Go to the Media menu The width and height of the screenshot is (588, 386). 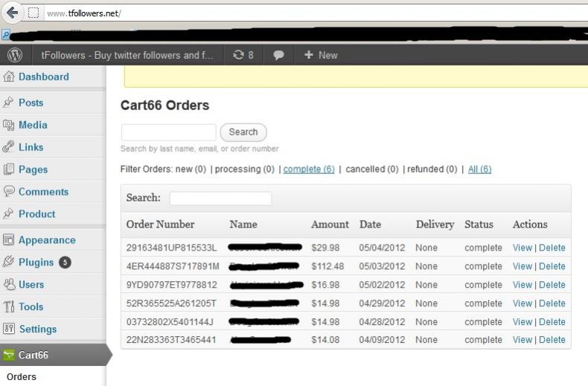[33, 125]
